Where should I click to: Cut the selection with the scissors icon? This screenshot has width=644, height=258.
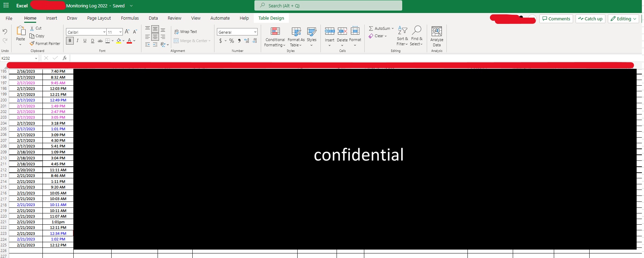tap(32, 28)
